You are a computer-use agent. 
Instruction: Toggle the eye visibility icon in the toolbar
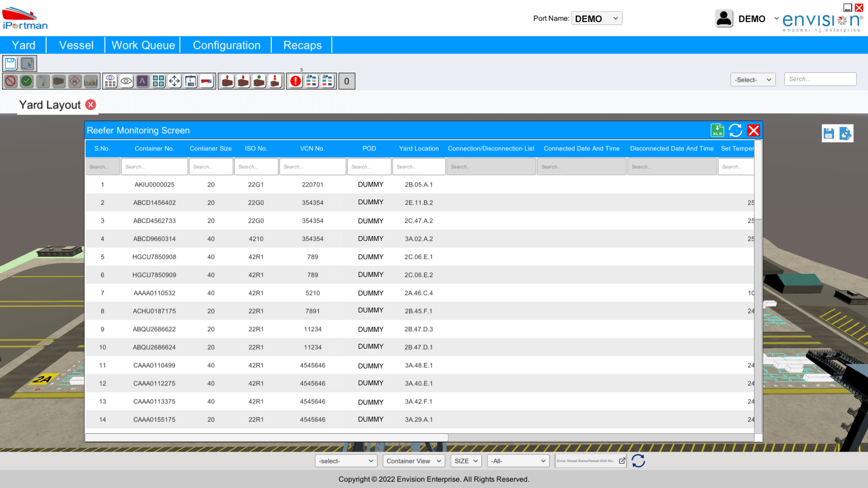coord(126,81)
